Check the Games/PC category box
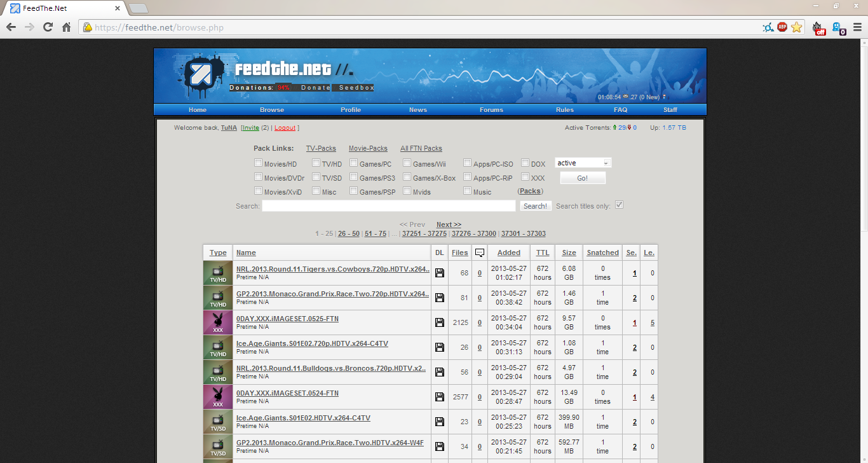Screen dimensions: 868x463 tap(353, 163)
